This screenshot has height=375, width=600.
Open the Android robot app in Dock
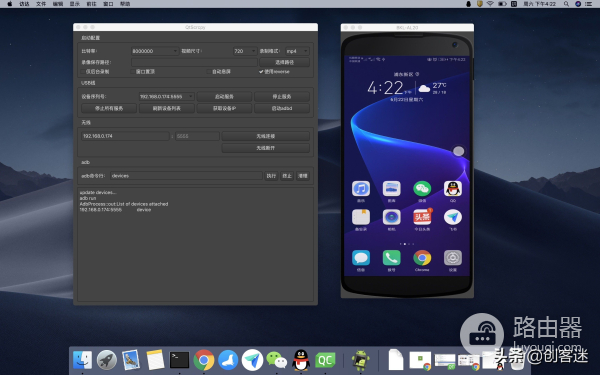pyautogui.click(x=360, y=360)
